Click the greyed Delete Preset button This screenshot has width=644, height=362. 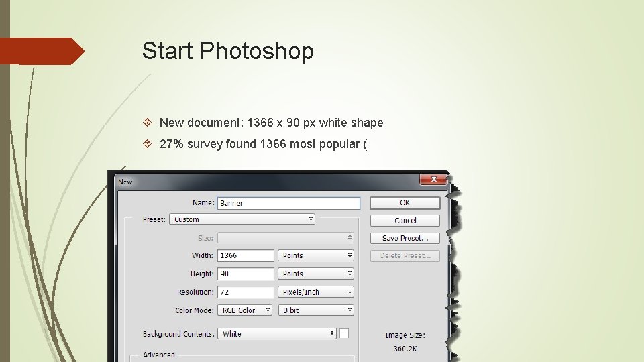405,255
